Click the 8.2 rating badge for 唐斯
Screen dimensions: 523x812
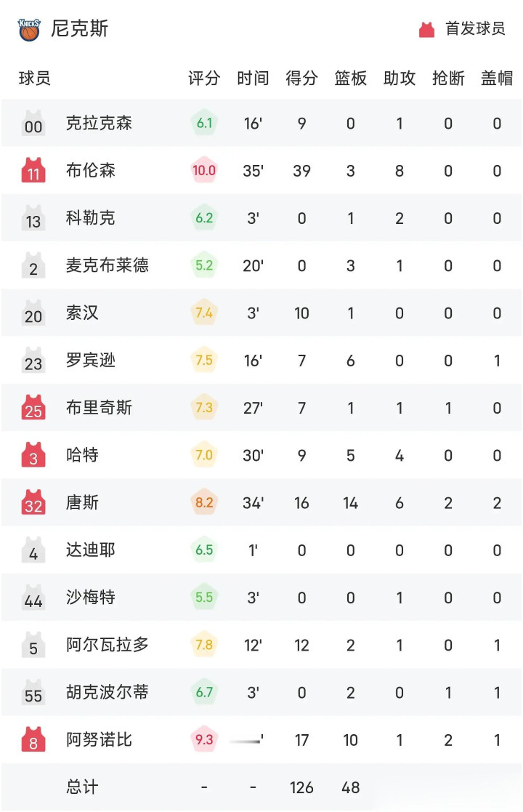click(x=204, y=502)
